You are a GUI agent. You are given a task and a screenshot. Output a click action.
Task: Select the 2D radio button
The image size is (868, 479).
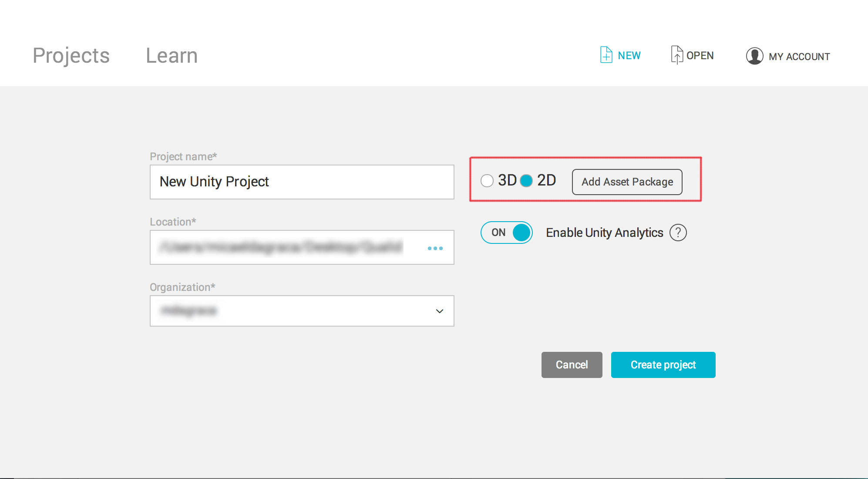pyautogui.click(x=526, y=181)
